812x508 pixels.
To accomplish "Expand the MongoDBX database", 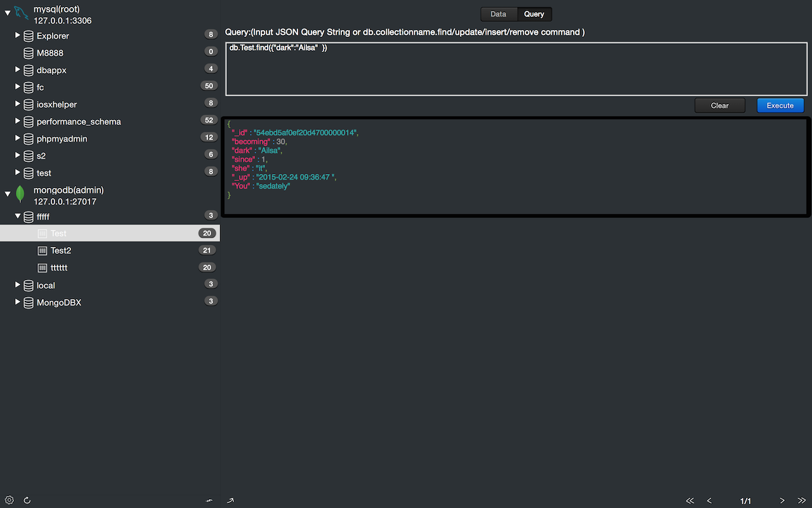I will [18, 302].
